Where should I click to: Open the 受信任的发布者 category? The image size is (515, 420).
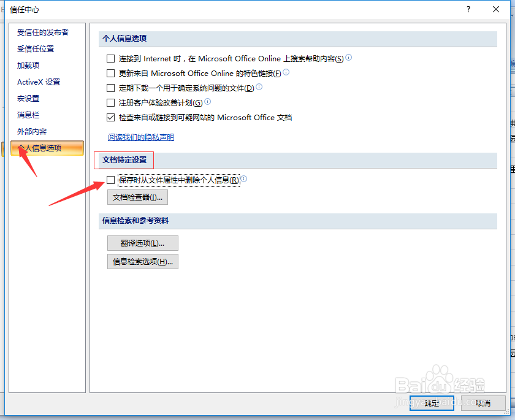(43, 32)
